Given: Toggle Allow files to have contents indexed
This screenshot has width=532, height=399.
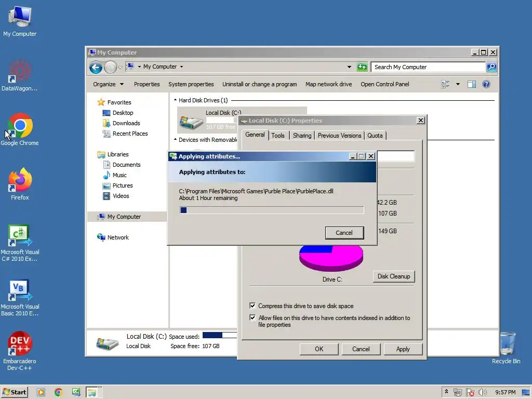Looking at the screenshot, I should (252, 317).
